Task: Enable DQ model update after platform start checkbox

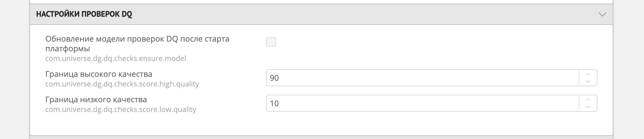Action: pyautogui.click(x=271, y=42)
